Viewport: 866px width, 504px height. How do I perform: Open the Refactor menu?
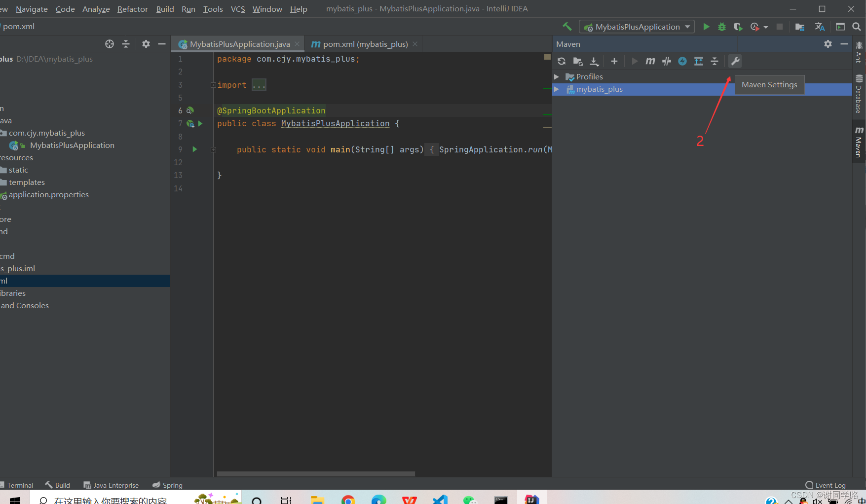(x=133, y=9)
